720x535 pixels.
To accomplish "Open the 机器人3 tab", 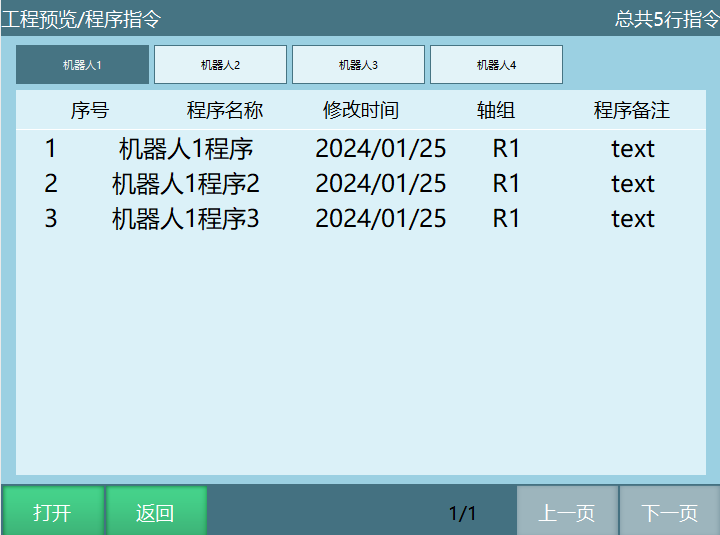I will [x=358, y=65].
